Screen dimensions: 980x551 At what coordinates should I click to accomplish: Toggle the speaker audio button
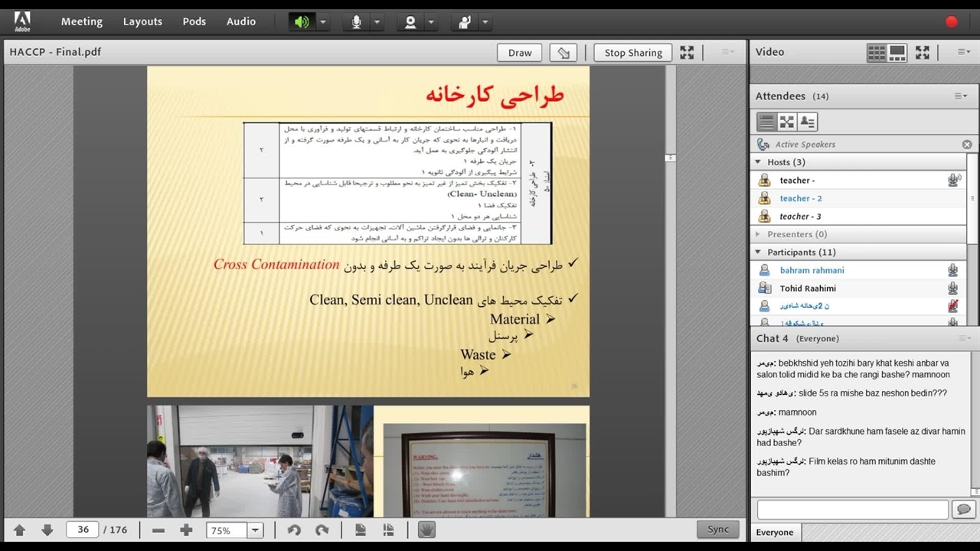[302, 22]
